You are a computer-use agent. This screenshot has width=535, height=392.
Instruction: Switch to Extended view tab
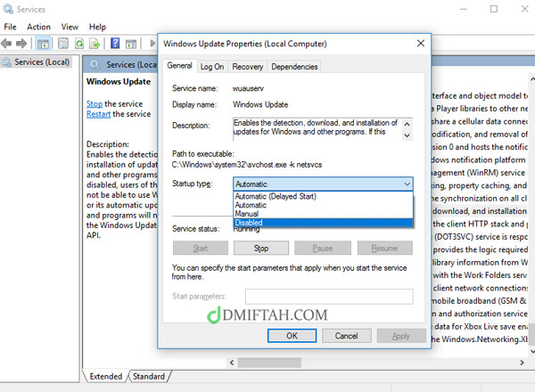(x=106, y=376)
